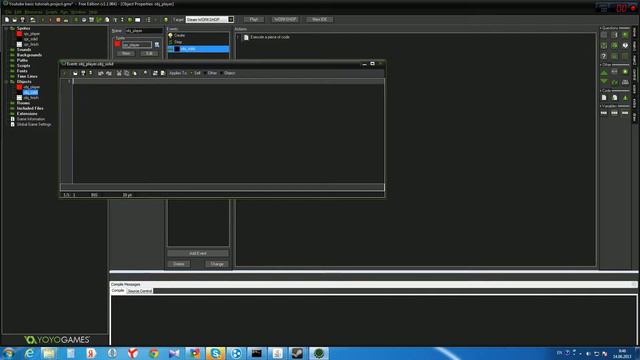Screen dimensions: 640x360
Task: Select Execute Code action icon
Action: [x=604, y=98]
